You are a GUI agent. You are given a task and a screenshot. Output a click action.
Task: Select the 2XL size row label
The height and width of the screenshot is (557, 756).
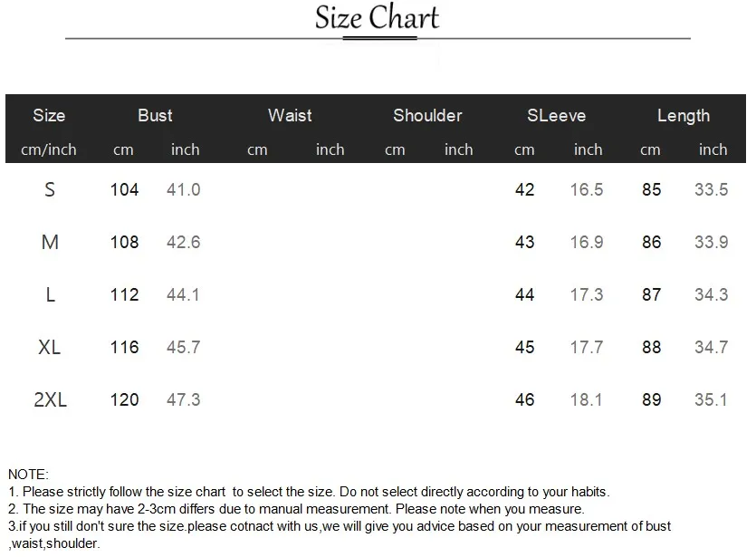pyautogui.click(x=50, y=399)
